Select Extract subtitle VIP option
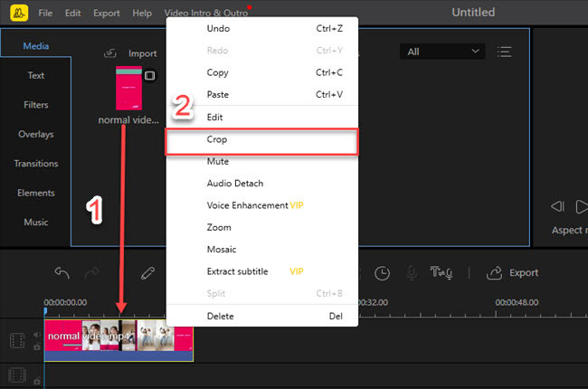 click(x=261, y=271)
